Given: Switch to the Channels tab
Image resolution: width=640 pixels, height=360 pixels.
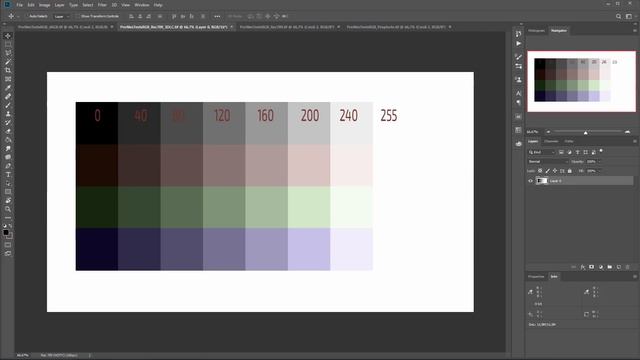Looking at the screenshot, I should pos(551,141).
